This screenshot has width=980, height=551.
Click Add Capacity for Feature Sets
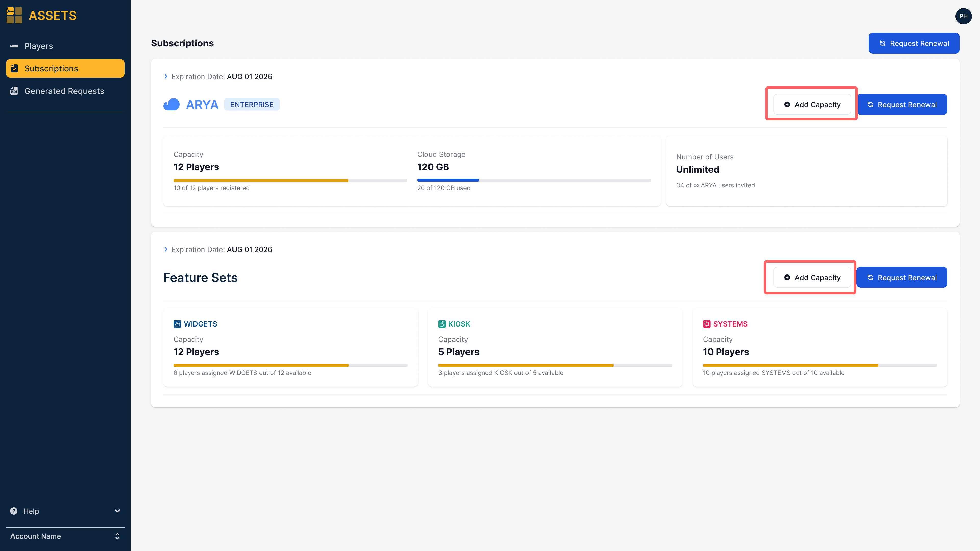click(812, 277)
